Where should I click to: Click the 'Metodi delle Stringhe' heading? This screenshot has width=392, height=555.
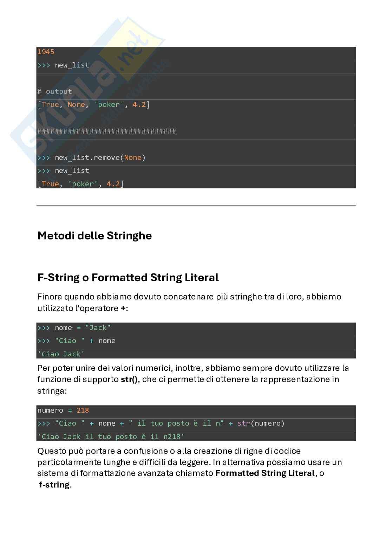[94, 235]
